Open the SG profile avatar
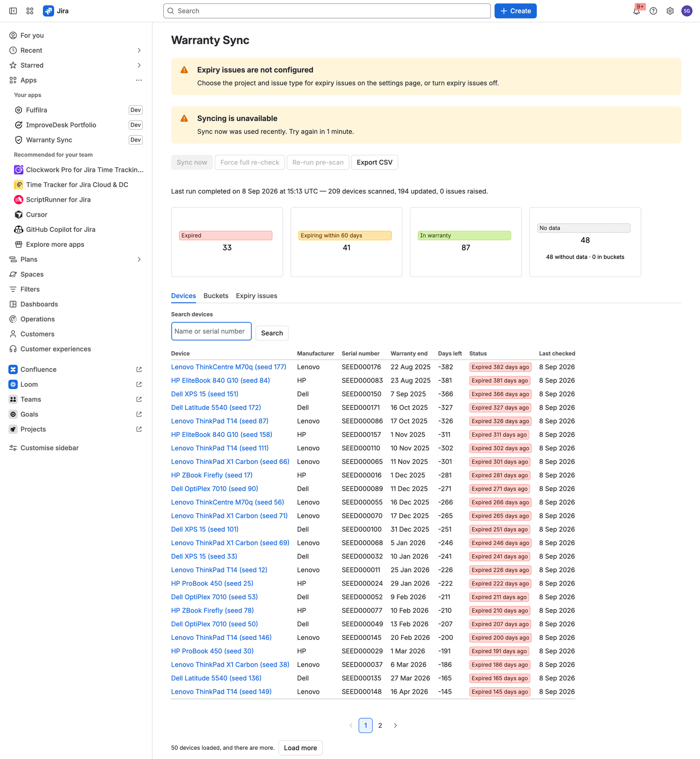Screen dimensions: 700x759 pos(687,11)
